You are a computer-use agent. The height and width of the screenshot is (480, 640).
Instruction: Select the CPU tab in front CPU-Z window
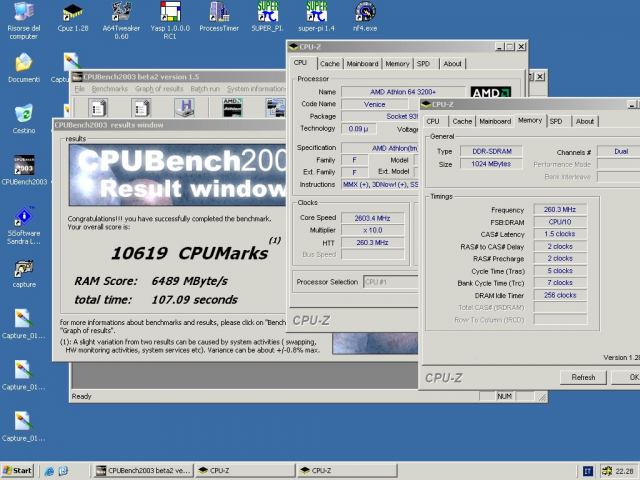(433, 121)
